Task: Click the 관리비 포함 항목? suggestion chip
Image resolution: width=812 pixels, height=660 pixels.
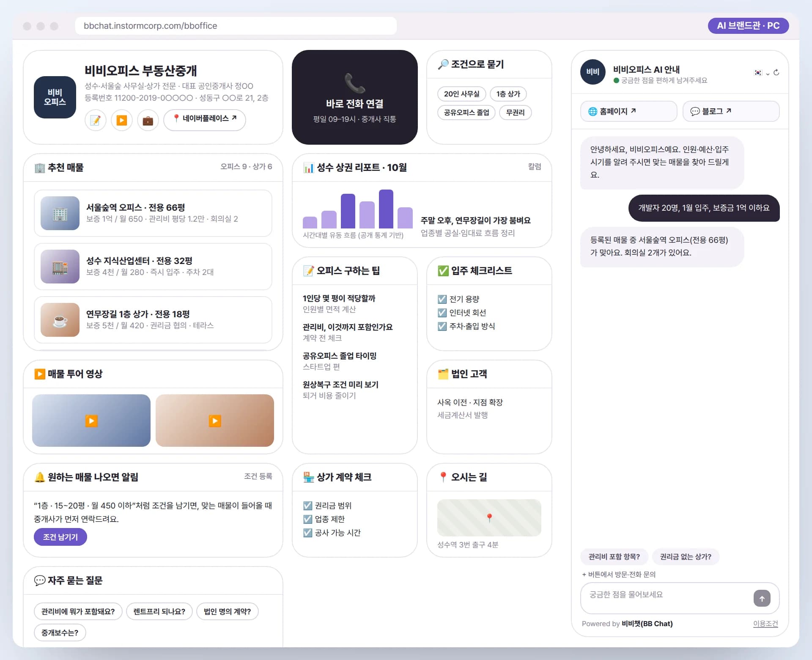Action: click(x=614, y=557)
